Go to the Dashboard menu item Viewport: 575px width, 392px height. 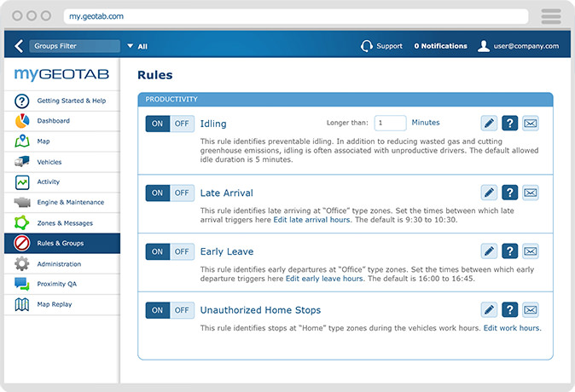coord(62,121)
